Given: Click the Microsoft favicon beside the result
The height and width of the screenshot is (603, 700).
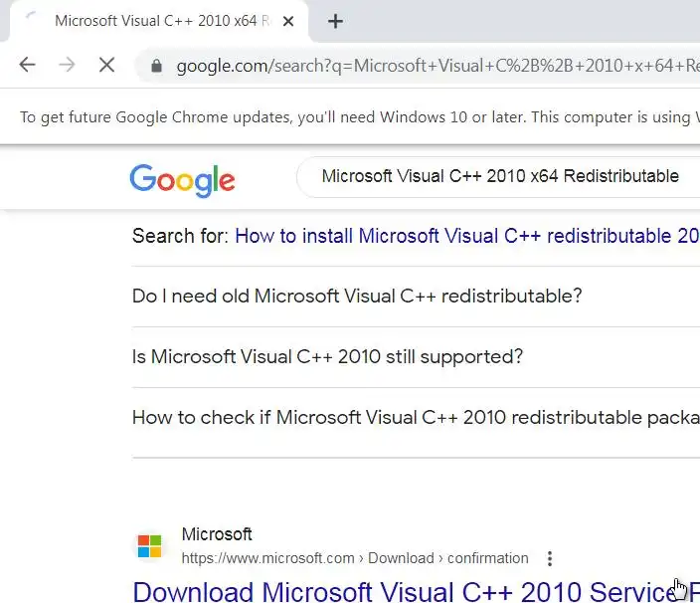Looking at the screenshot, I should 149,546.
